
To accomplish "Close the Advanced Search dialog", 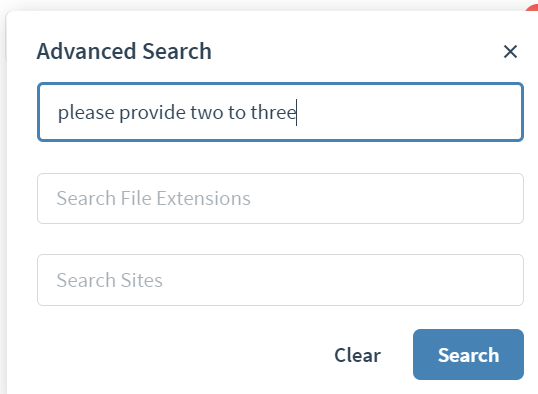I will pyautogui.click(x=510, y=52).
